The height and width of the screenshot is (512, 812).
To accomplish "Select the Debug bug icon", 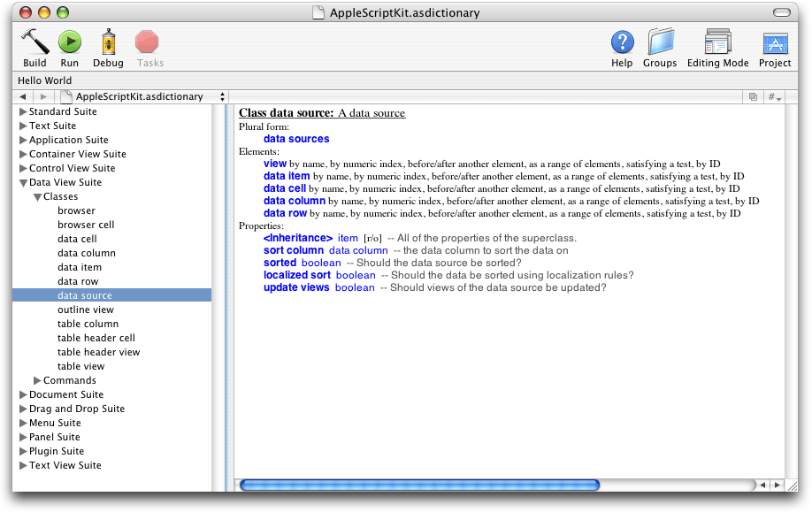I will [108, 40].
